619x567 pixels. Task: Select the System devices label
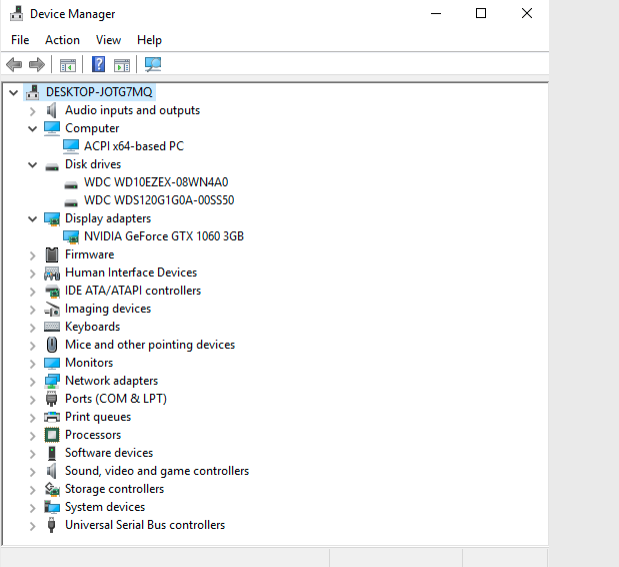tap(105, 507)
